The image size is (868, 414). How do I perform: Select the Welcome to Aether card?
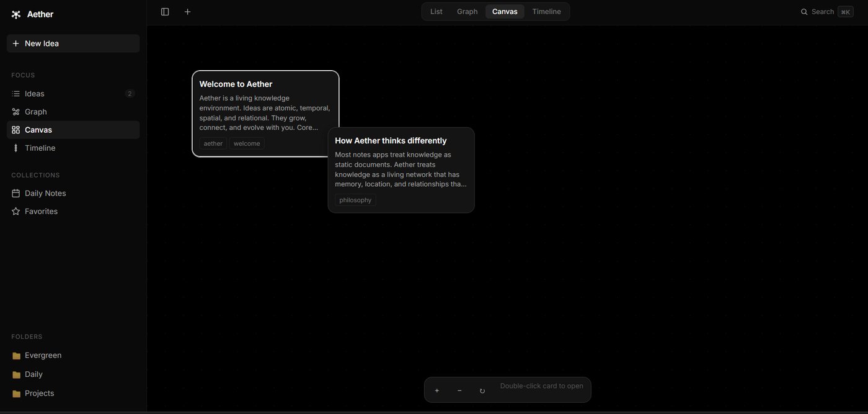(x=265, y=114)
